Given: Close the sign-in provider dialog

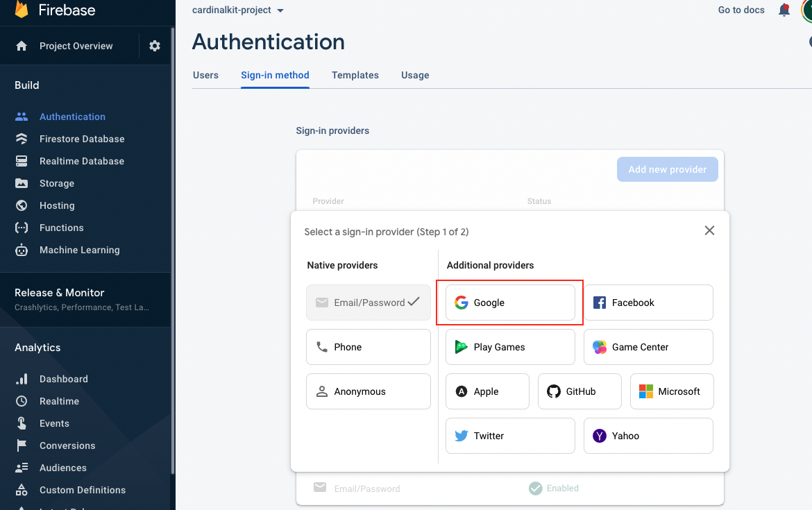Looking at the screenshot, I should point(709,230).
